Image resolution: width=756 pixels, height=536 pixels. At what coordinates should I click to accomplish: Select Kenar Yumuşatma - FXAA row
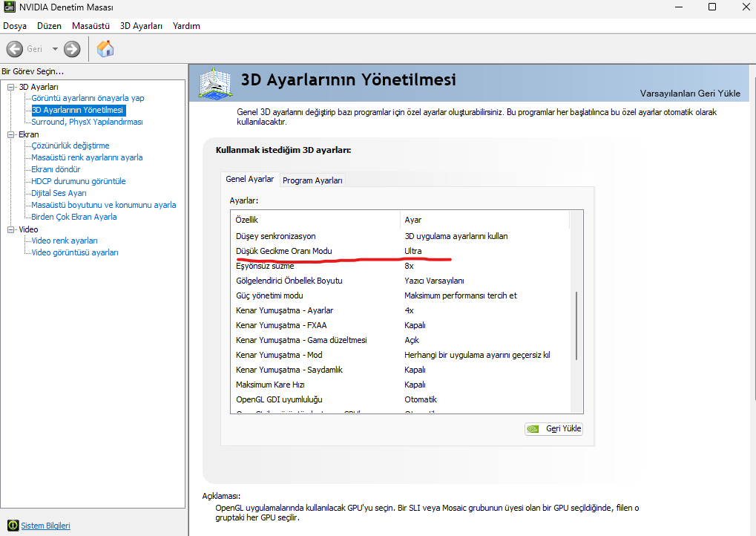(400, 326)
